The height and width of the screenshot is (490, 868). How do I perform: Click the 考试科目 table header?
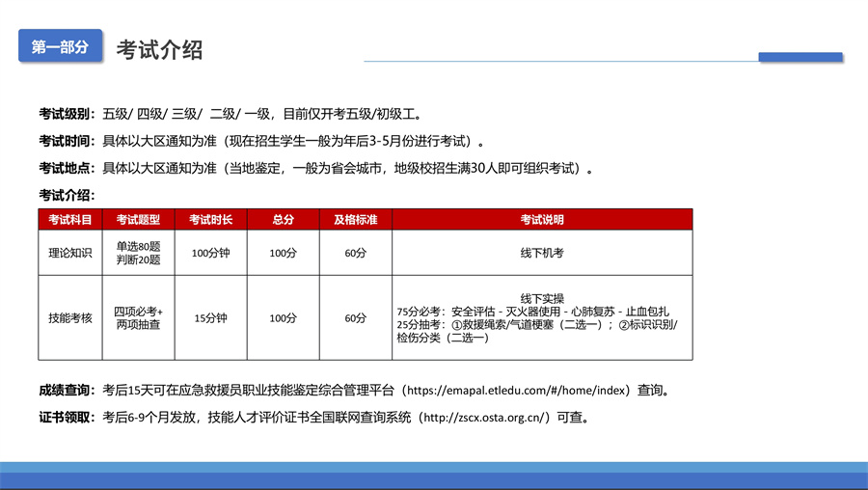point(69,220)
